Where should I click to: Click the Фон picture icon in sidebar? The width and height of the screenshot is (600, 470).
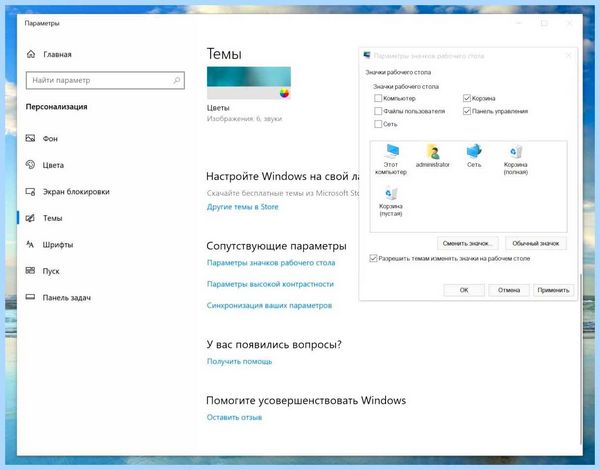coord(30,138)
